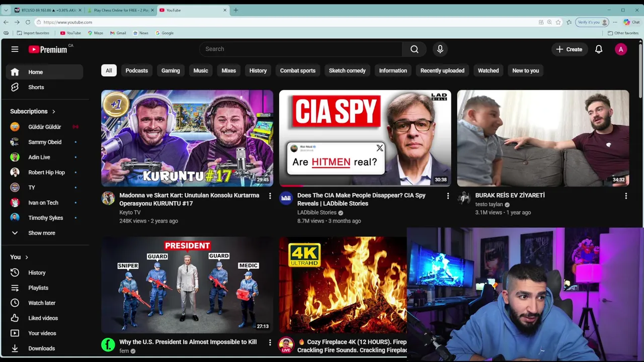Add page to favorites star icon
Screen dimensions: 644x362
click(558, 22)
